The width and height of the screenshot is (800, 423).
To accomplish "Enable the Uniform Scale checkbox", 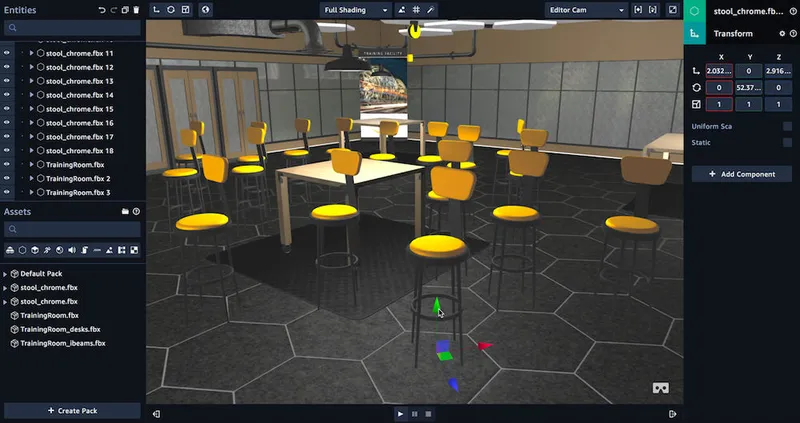I will click(787, 126).
